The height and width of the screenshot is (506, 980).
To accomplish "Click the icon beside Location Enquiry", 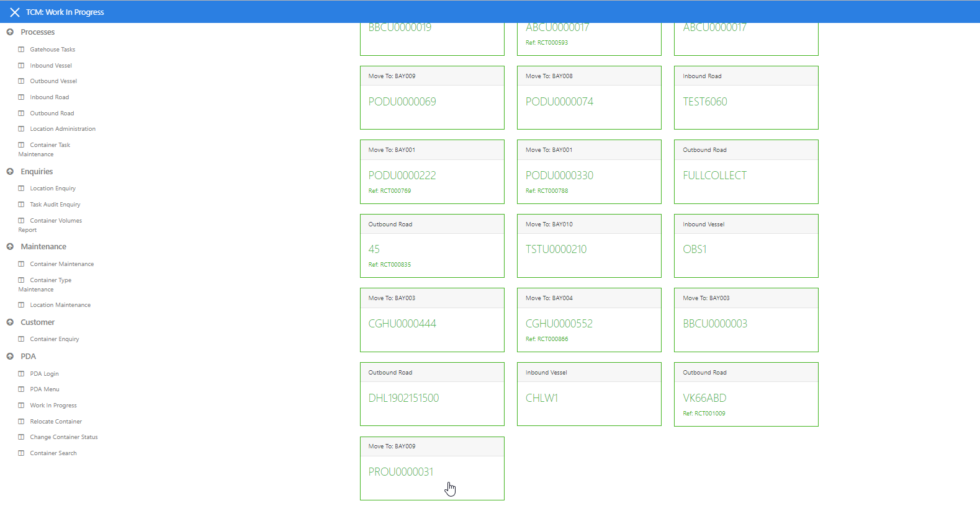I will (x=21, y=189).
